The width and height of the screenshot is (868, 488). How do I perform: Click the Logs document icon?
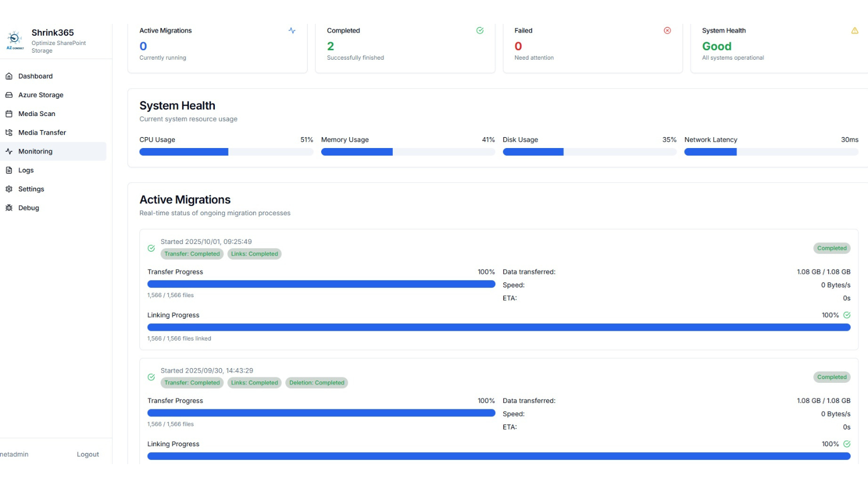click(9, 170)
